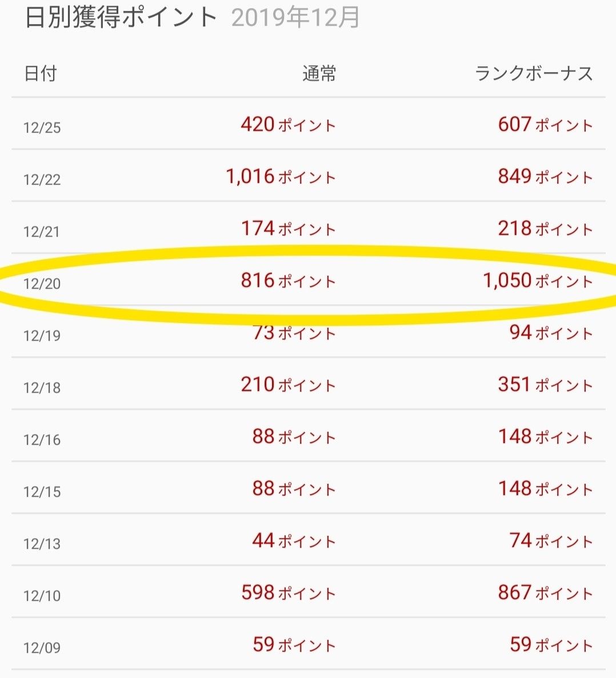
Task: Click the 日別獲得ポイント page heading
Action: pos(121,18)
